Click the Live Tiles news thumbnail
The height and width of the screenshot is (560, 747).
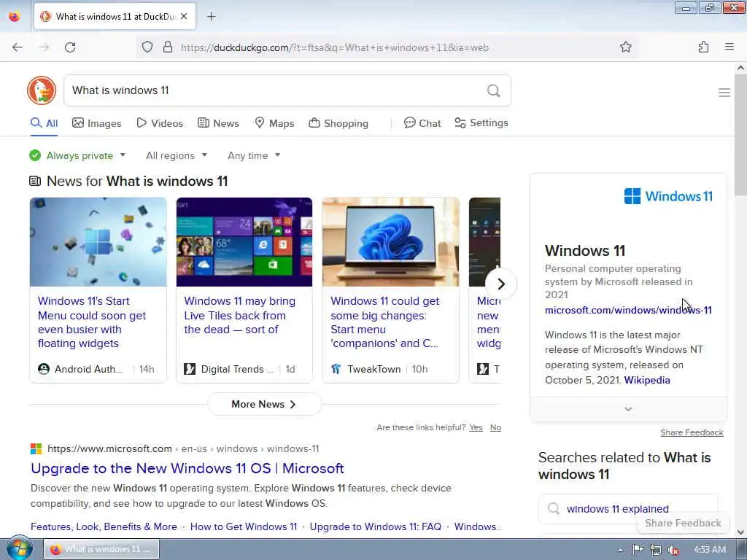[x=244, y=242]
